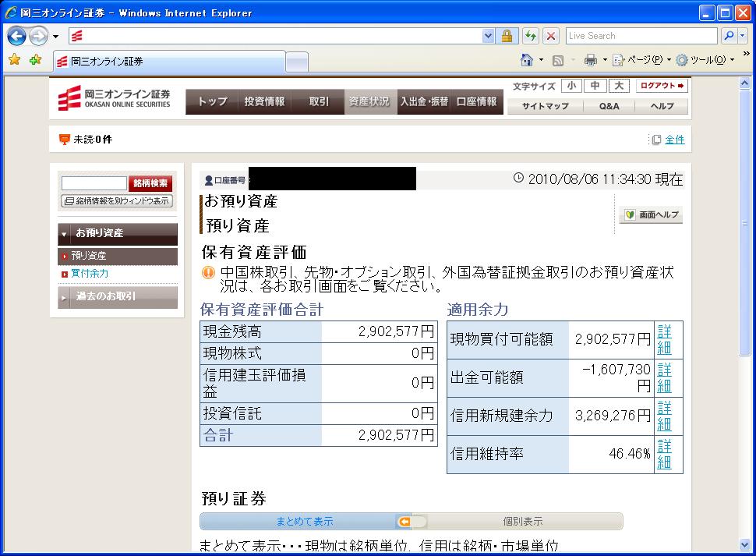Click the security lock icon in address bar

(x=507, y=36)
